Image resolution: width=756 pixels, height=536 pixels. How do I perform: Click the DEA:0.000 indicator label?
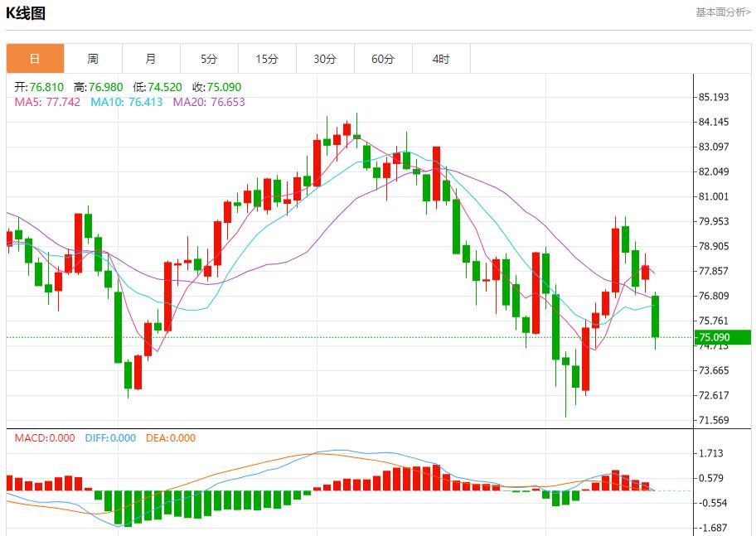171,438
